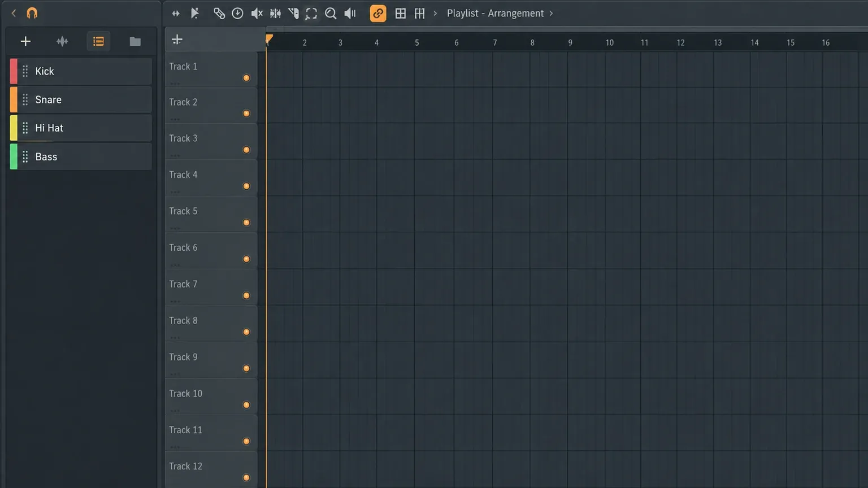Select the Zoom magnifier tool
Screen dimensions: 868x488
pos(331,14)
